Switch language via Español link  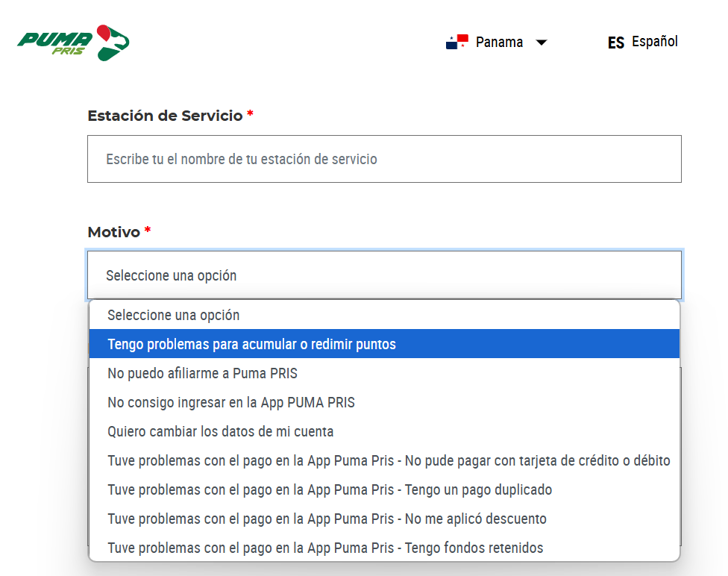point(655,42)
